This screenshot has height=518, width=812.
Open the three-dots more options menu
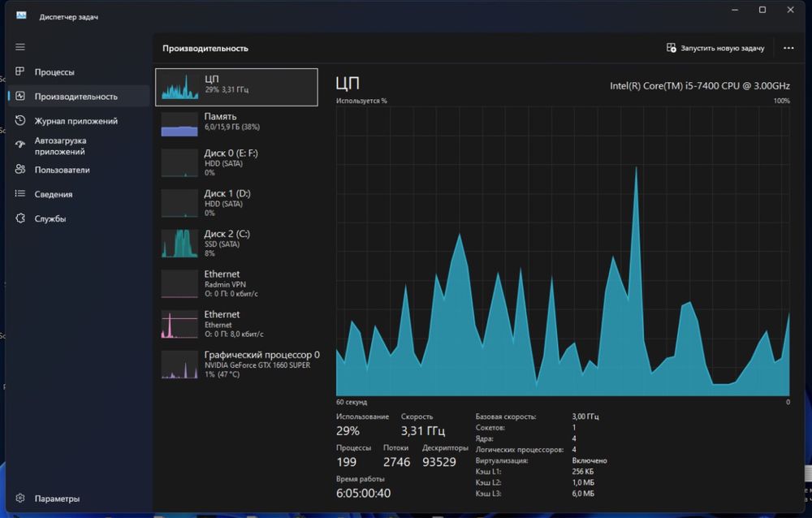[x=788, y=48]
